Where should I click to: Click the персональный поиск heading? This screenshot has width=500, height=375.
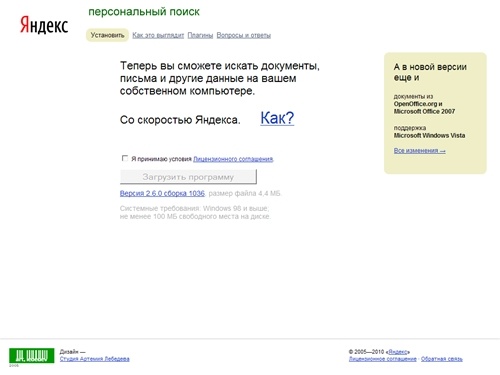coord(144,12)
